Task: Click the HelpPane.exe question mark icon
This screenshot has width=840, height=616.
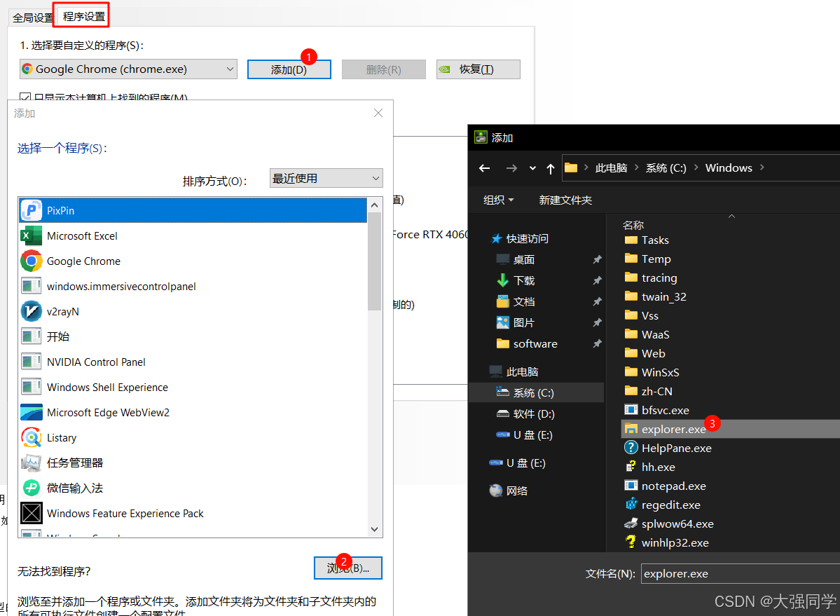Action: click(631, 448)
